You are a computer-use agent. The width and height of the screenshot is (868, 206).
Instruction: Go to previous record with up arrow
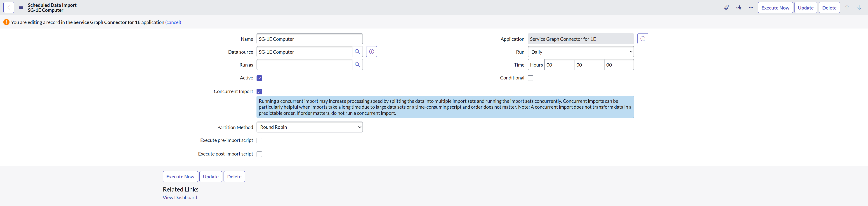(x=847, y=7)
